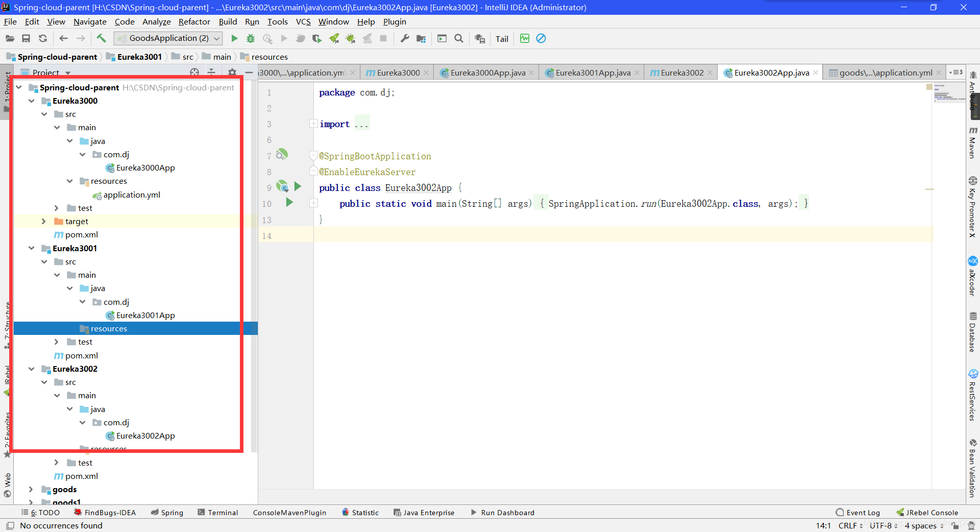Click run gutter arrow beside class Eureka3002App

[x=298, y=187]
